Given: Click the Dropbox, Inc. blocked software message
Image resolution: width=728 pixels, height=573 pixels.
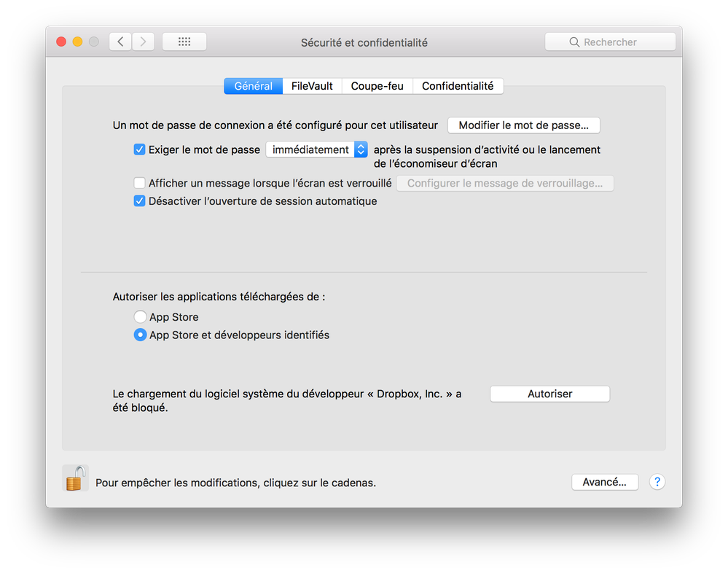Looking at the screenshot, I should [287, 401].
